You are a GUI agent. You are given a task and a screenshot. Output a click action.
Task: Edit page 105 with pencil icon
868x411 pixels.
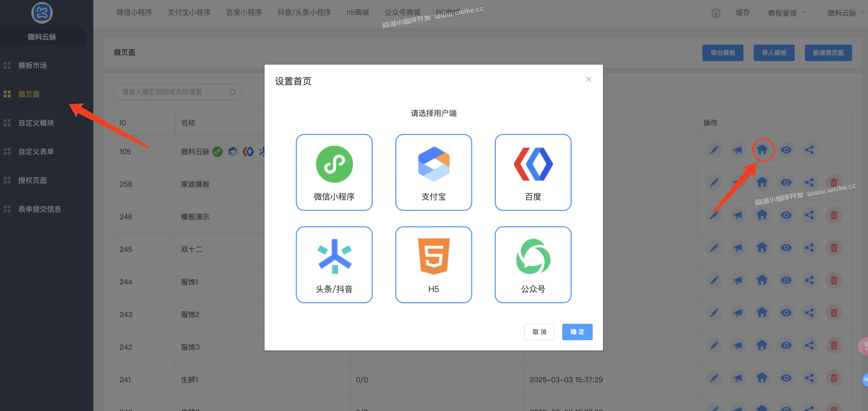[714, 150]
